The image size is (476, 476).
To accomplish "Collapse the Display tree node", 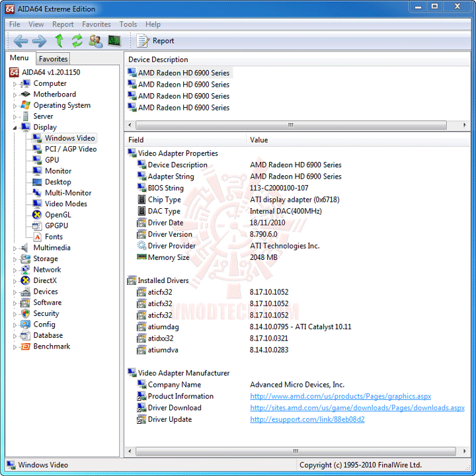I will pos(15,128).
